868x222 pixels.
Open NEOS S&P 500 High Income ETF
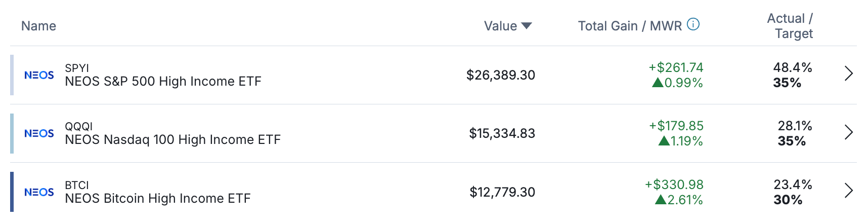point(163,82)
